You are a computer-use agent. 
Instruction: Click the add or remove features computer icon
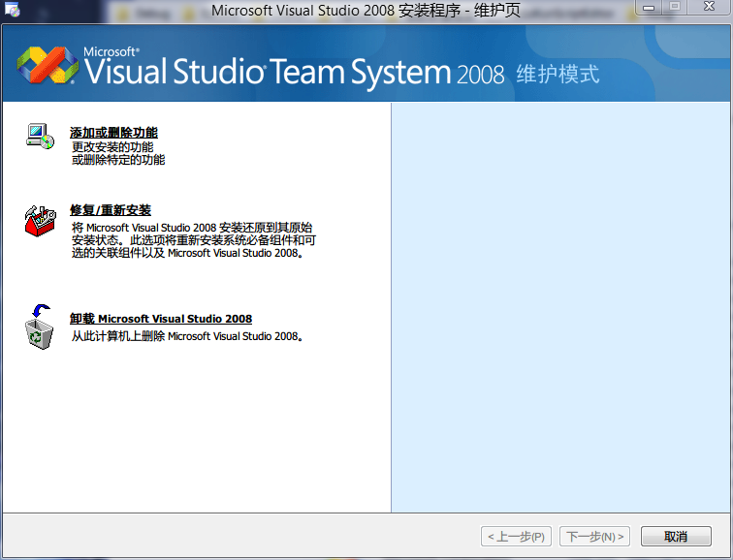pos(40,136)
